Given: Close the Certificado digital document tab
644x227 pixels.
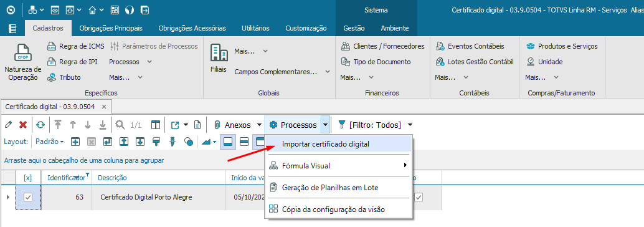Looking at the screenshot, I should click(104, 107).
